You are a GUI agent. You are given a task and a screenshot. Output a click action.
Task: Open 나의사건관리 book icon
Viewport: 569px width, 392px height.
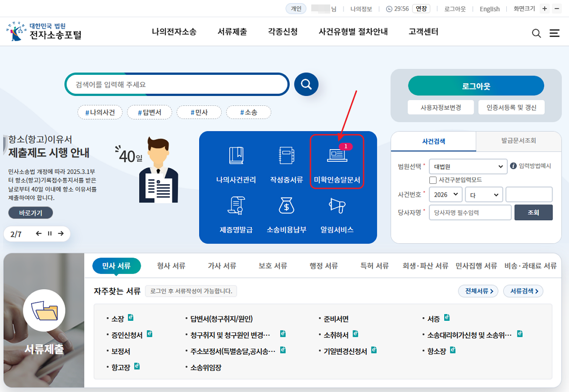[236, 156]
